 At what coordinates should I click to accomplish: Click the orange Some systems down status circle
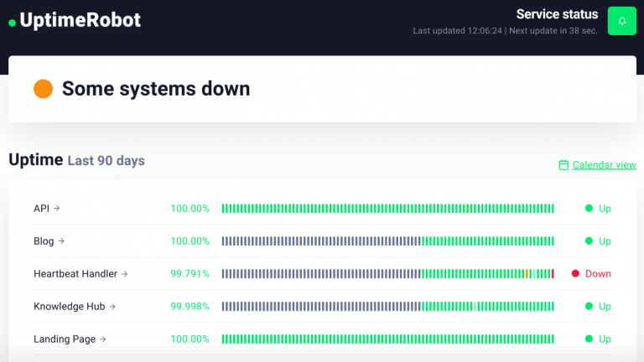coord(43,89)
